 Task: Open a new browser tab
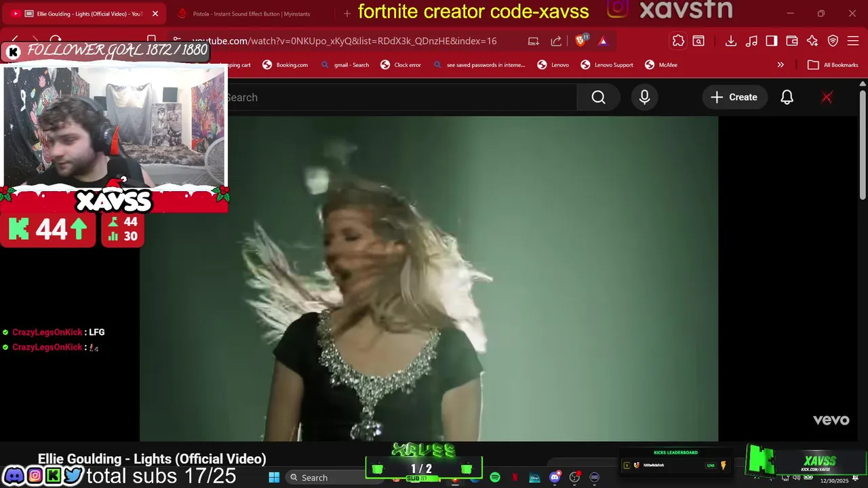(347, 14)
